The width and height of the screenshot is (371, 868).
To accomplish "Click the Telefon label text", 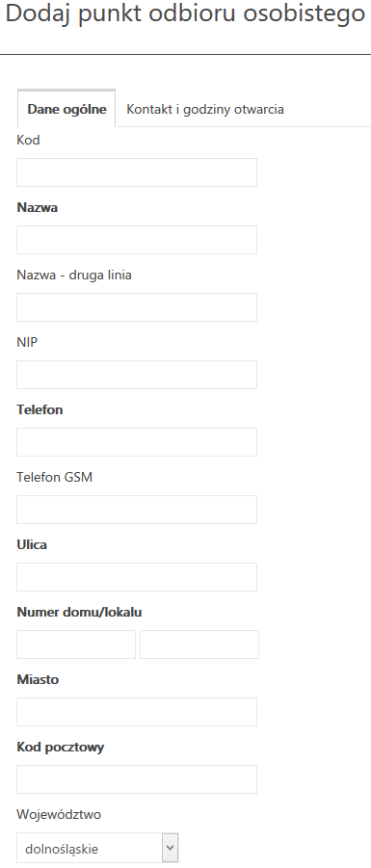I will click(x=40, y=410).
